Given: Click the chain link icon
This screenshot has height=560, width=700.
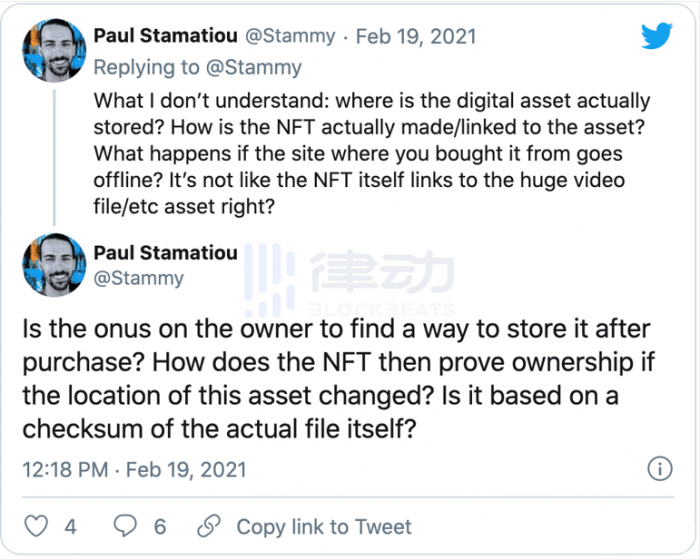Looking at the screenshot, I should (209, 526).
